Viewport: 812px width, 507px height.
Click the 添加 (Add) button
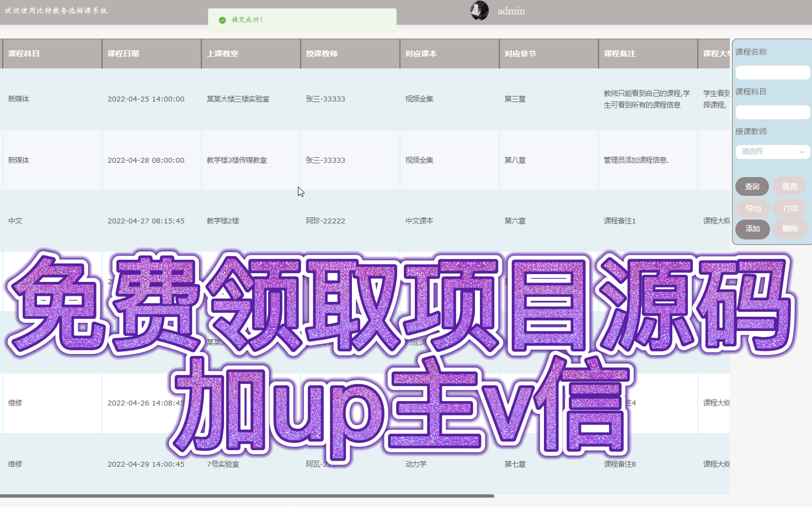click(x=752, y=229)
